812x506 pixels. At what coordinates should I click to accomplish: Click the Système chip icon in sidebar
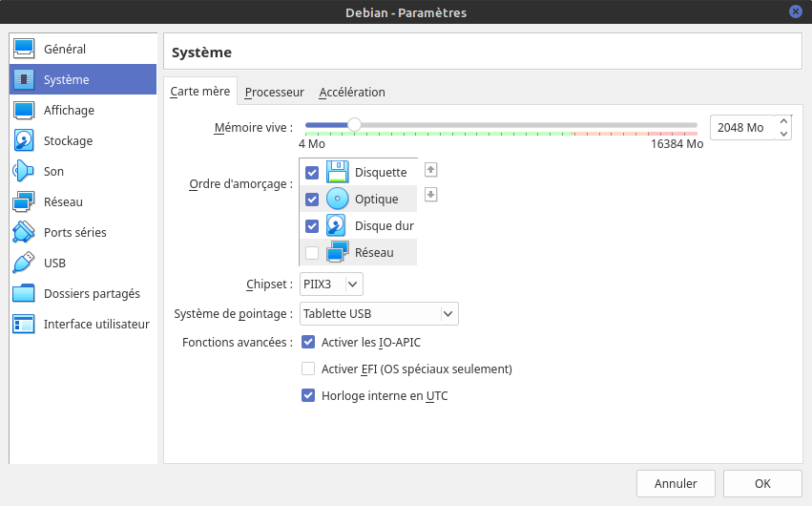[x=24, y=79]
